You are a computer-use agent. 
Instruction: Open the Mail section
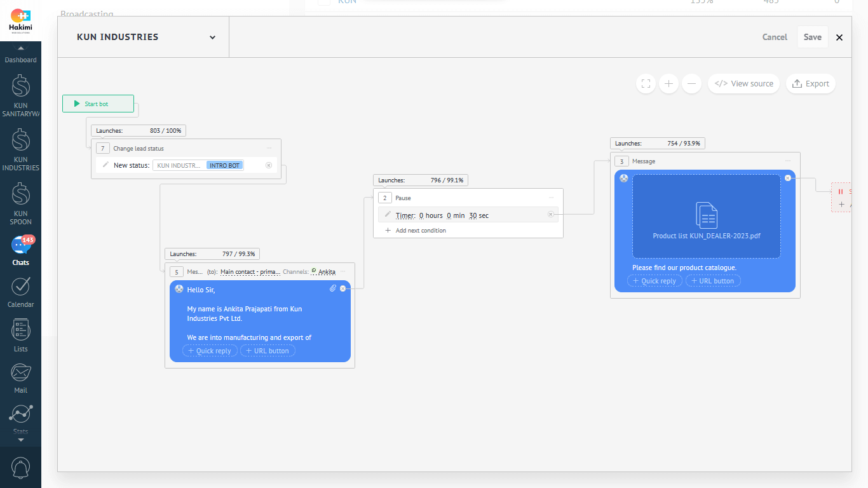click(x=20, y=379)
